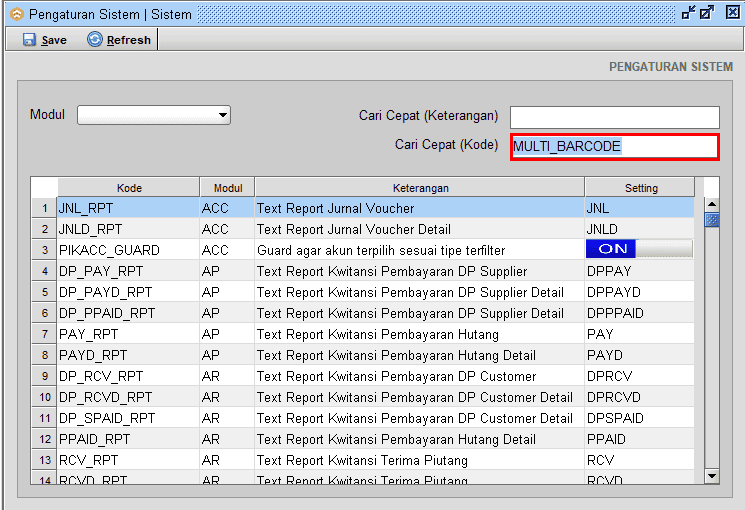
Task: Click the AR module cell in row 12
Action: click(x=227, y=439)
